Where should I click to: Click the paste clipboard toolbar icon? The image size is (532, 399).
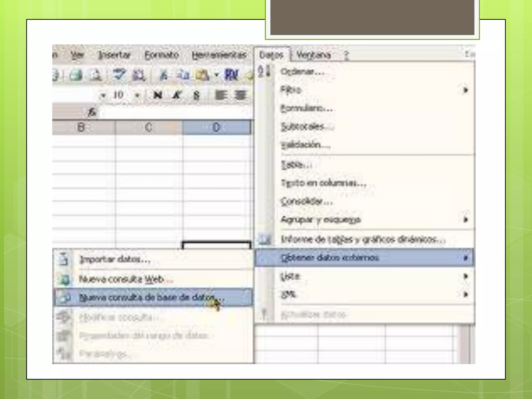[x=202, y=75]
